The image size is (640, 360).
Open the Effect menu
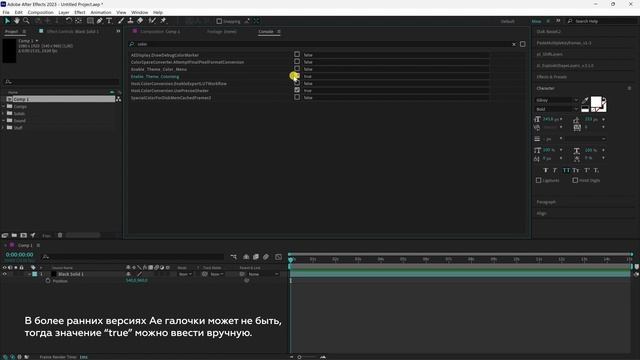click(x=80, y=12)
